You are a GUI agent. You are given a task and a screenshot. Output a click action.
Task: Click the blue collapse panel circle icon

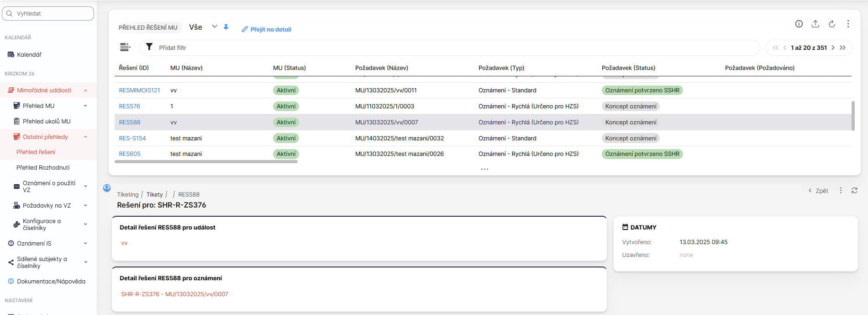107,187
